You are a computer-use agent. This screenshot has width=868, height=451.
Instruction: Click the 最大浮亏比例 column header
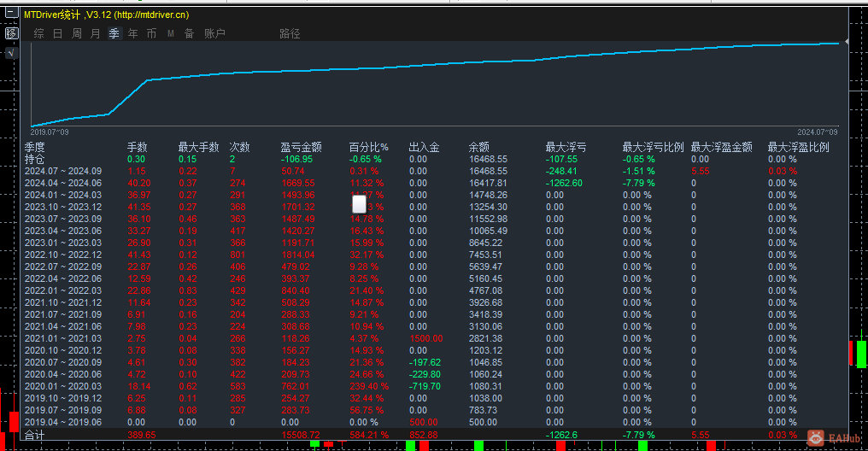(x=654, y=147)
